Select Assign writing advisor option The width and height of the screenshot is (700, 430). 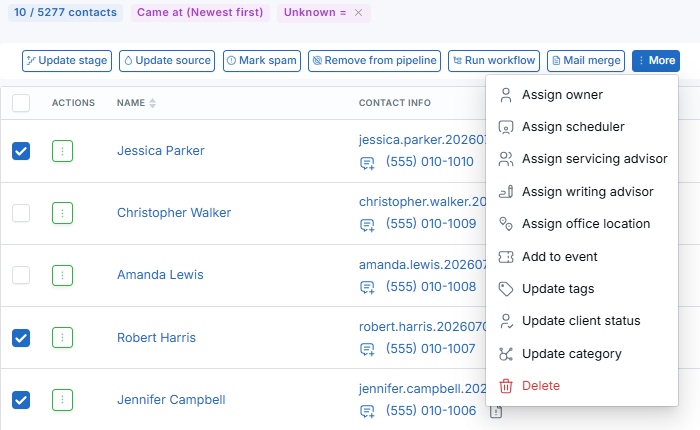tap(582, 192)
